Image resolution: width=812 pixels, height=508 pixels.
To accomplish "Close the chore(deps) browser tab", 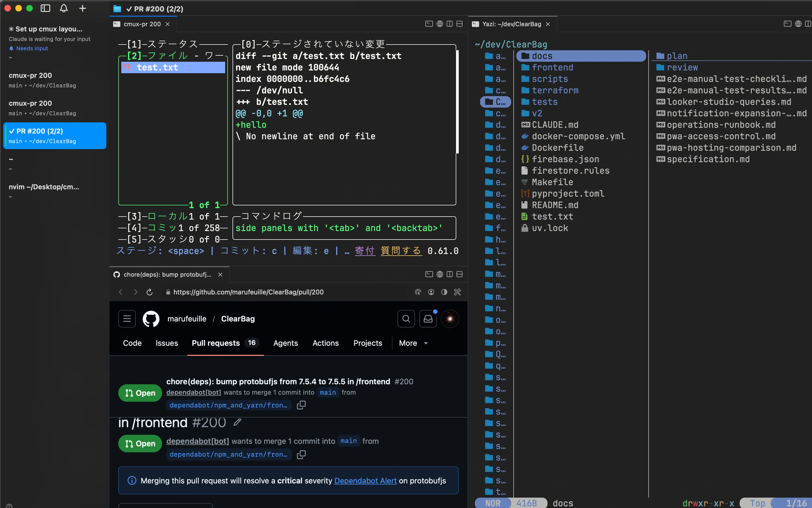I will pos(220,274).
